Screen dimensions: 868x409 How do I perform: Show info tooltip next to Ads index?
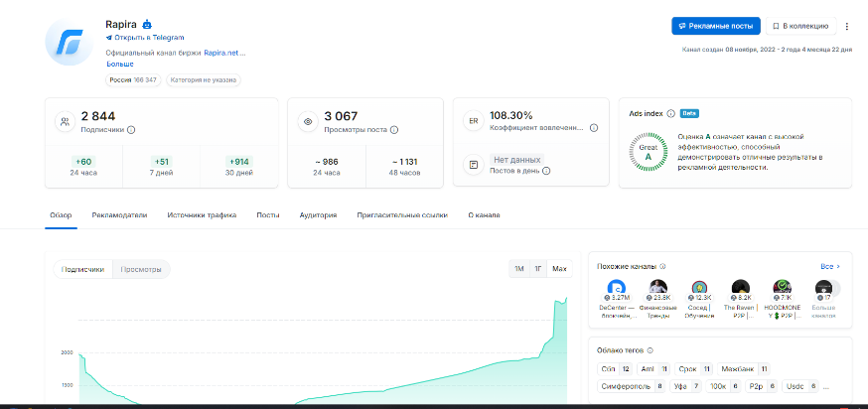click(671, 113)
